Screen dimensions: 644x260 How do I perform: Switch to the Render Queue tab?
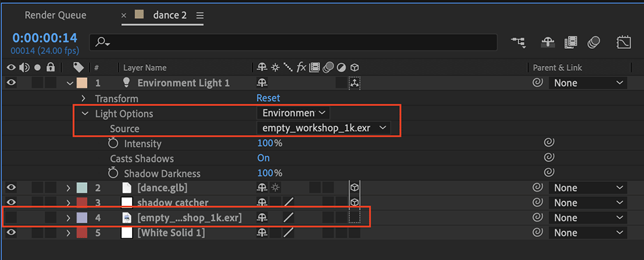coord(55,15)
